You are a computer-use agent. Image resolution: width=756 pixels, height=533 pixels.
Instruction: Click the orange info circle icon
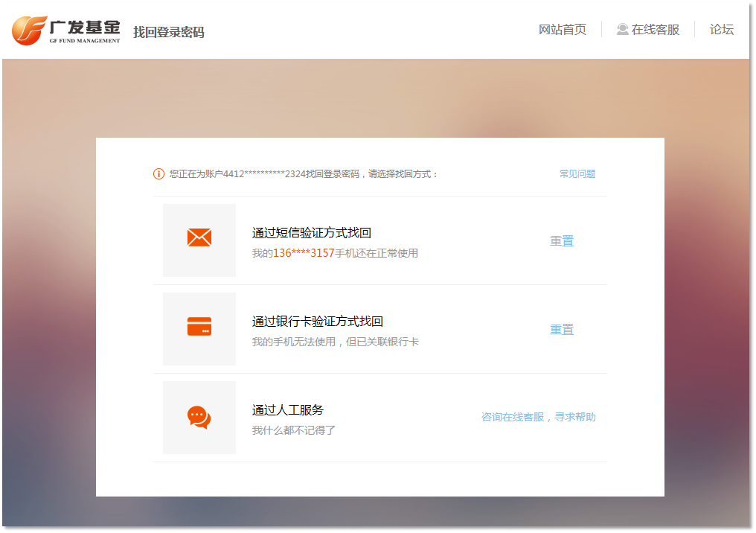[x=158, y=174]
